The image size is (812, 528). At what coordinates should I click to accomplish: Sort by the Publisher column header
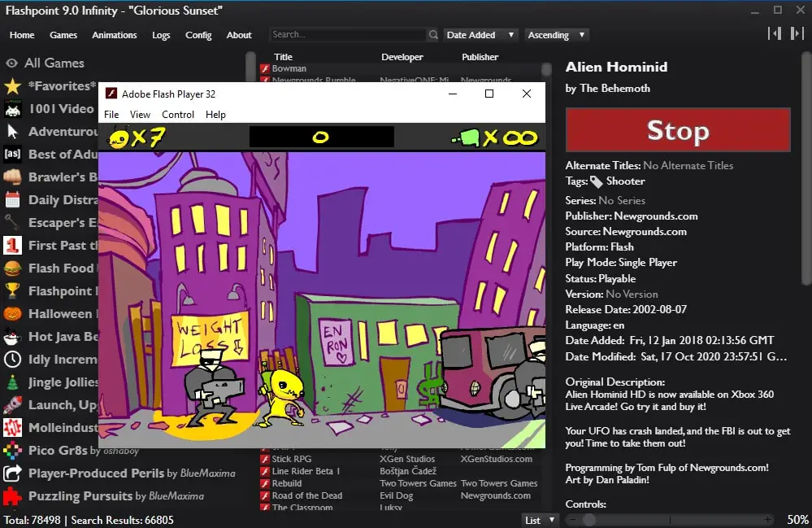coord(480,57)
